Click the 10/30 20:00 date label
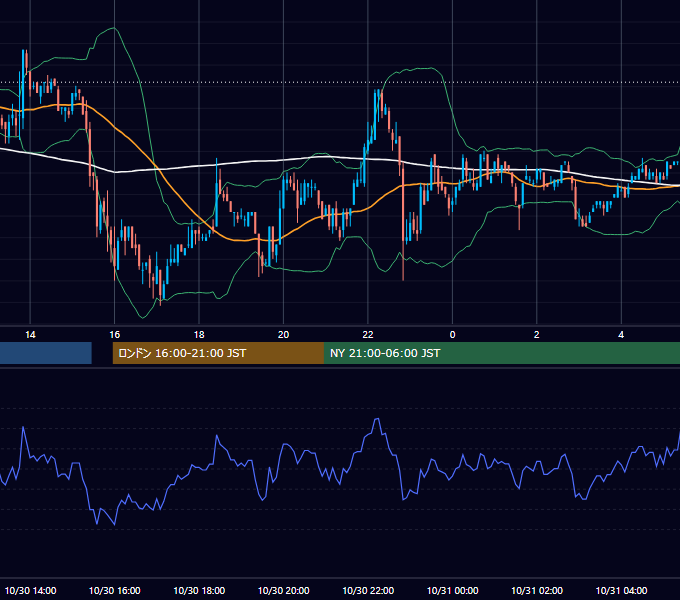This screenshot has height=600, width=680. [284, 590]
